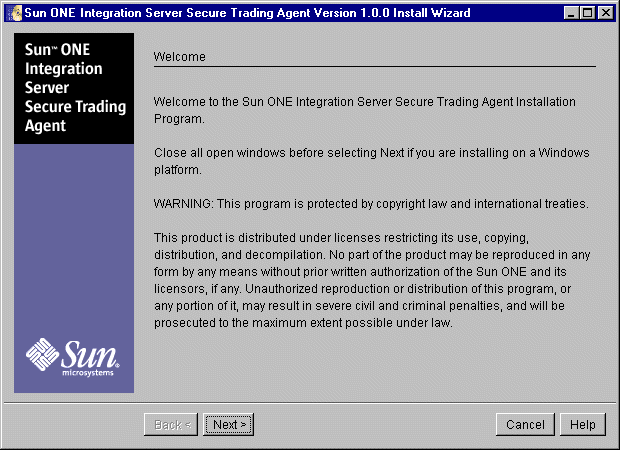Click the paragraph starting 'This product is distributed'
The image size is (620, 450).
[x=372, y=280]
